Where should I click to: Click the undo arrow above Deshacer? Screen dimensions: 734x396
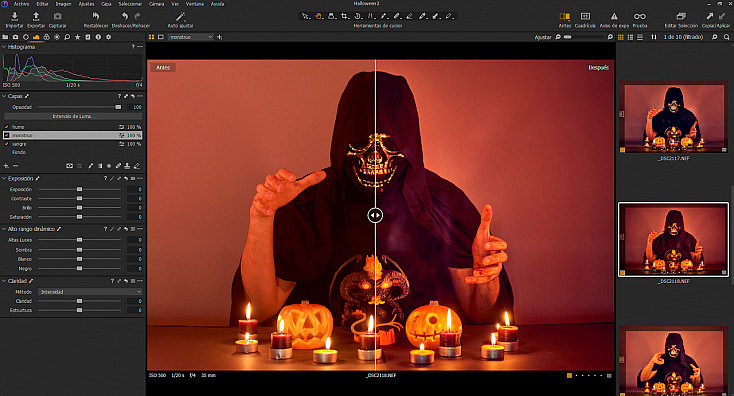pos(125,16)
